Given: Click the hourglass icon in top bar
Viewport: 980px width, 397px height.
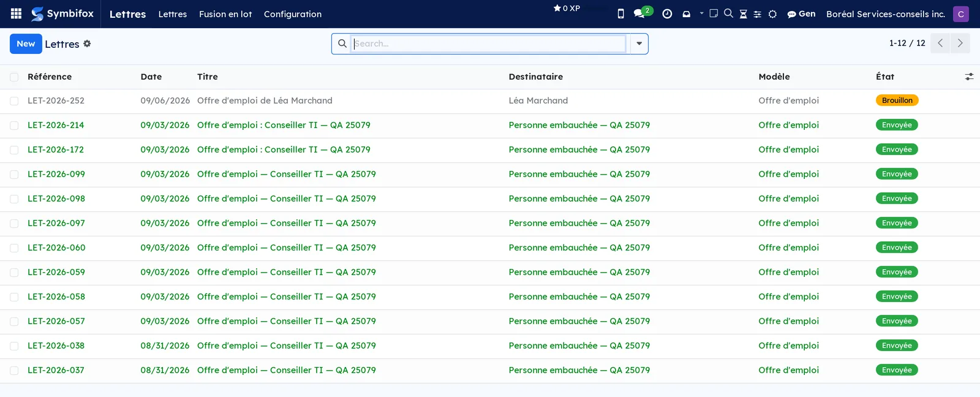Looking at the screenshot, I should point(743,13).
